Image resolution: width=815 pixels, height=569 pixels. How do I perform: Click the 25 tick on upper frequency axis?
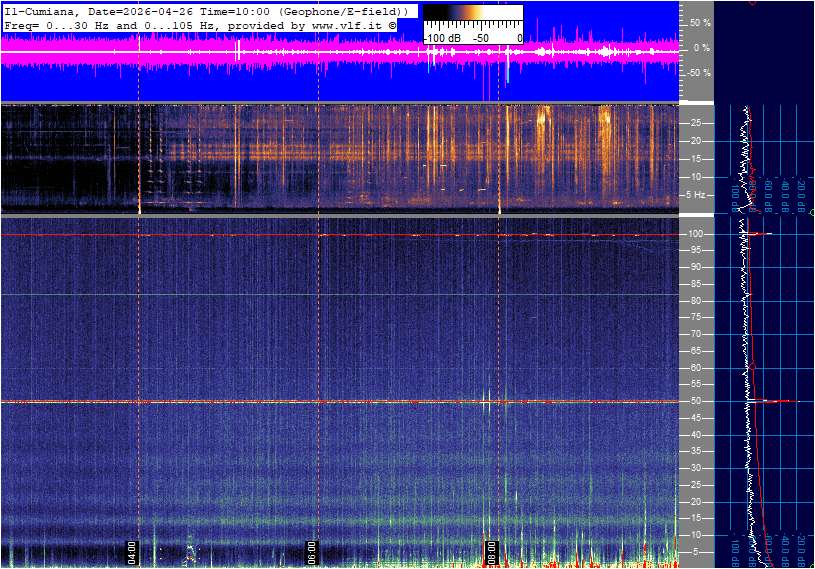[x=696, y=123]
